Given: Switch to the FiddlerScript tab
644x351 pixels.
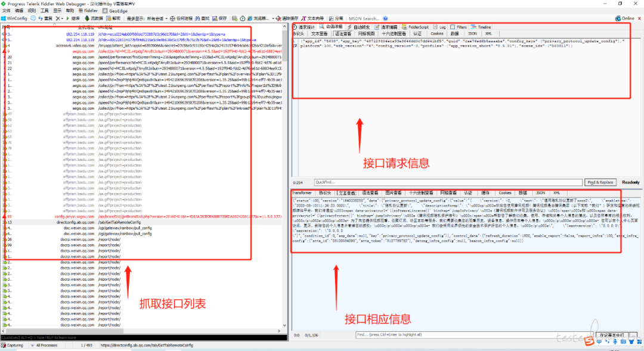Looking at the screenshot, I should tap(415, 27).
